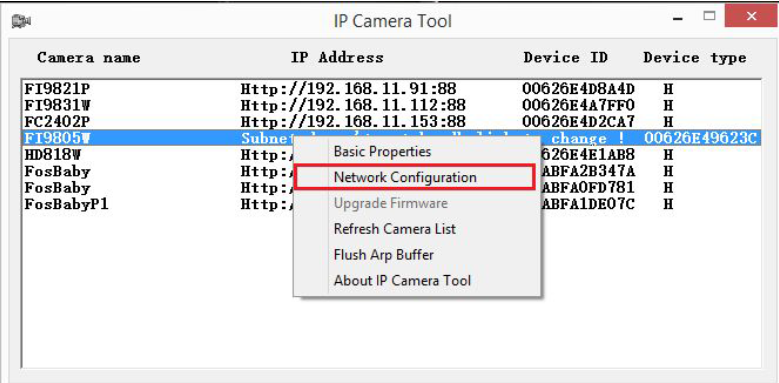
Task: Click the address Http://192.168.11.153:88
Action: point(353,122)
